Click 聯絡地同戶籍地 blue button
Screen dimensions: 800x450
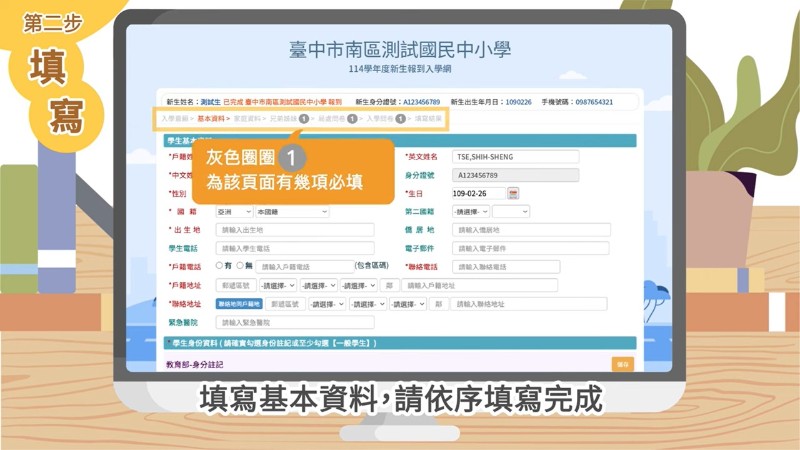point(240,304)
